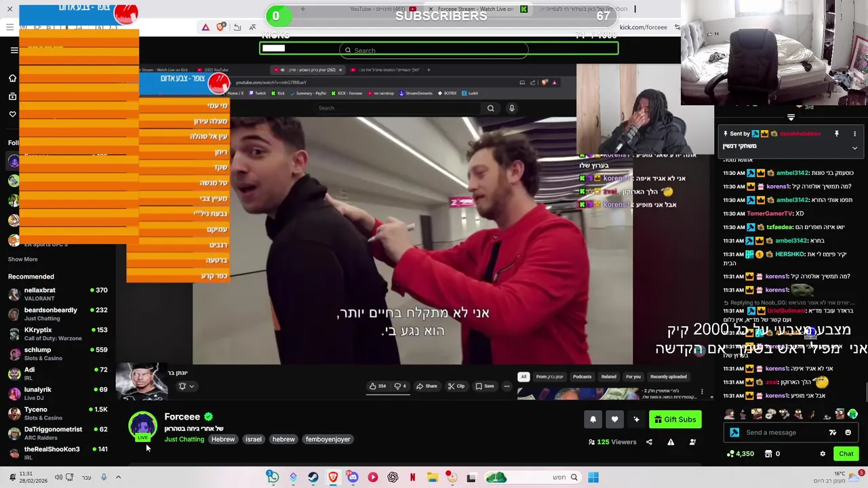Viewport: 868px width, 488px height.
Task: Click the Just Chatting category link
Action: pos(184,439)
